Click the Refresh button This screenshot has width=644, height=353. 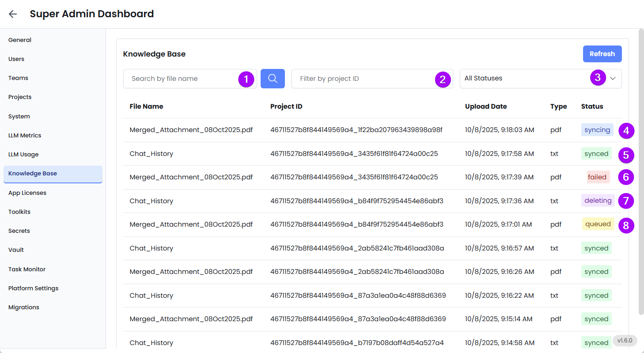602,54
